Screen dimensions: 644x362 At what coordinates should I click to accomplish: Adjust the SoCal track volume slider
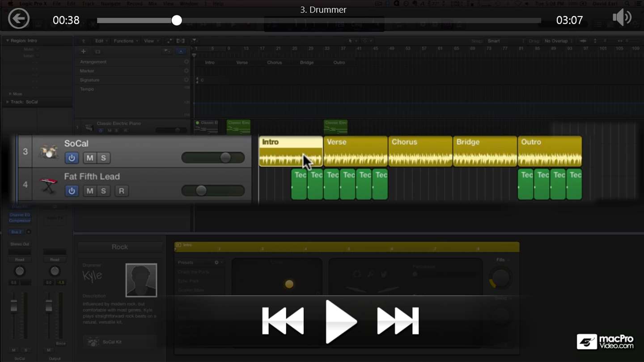coord(213,157)
